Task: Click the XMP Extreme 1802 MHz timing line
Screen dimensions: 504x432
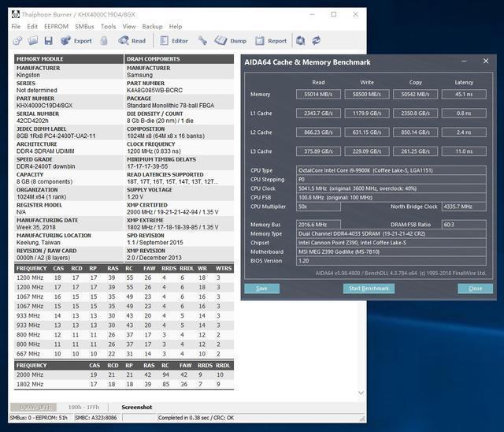Action: point(172,227)
